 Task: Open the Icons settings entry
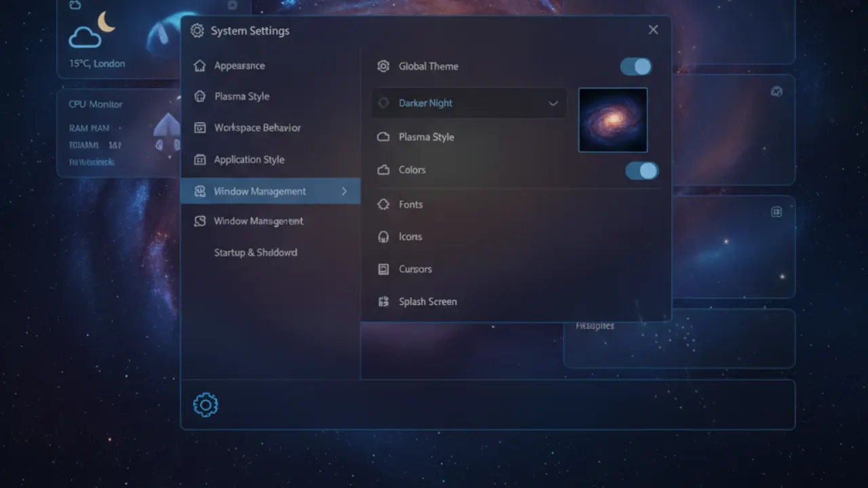410,237
